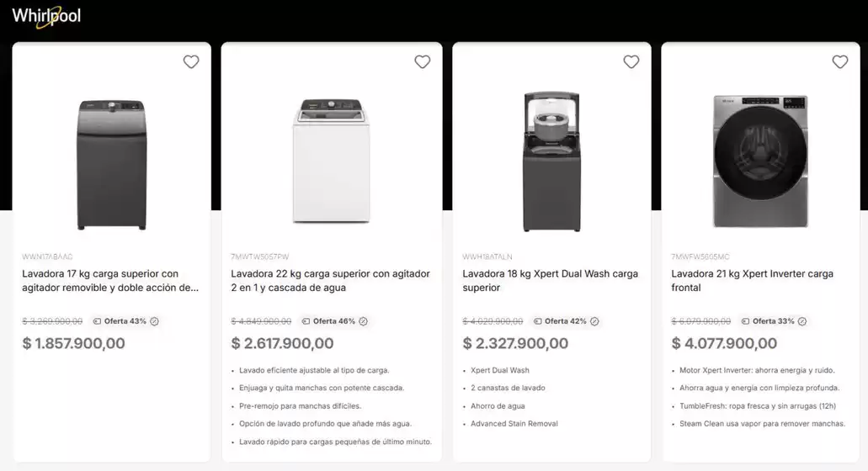The height and width of the screenshot is (471, 868).
Task: Click the $ 4.077.900,00 price
Action: click(724, 343)
